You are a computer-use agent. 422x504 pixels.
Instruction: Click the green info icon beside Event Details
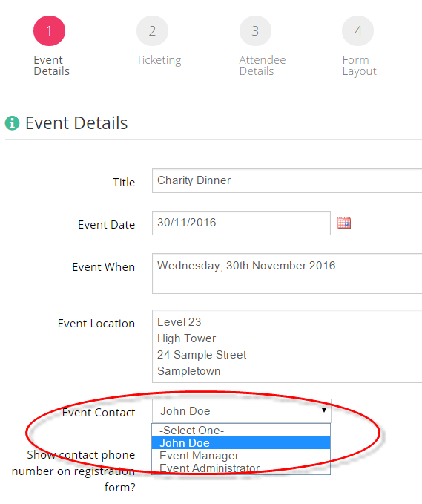(12, 122)
